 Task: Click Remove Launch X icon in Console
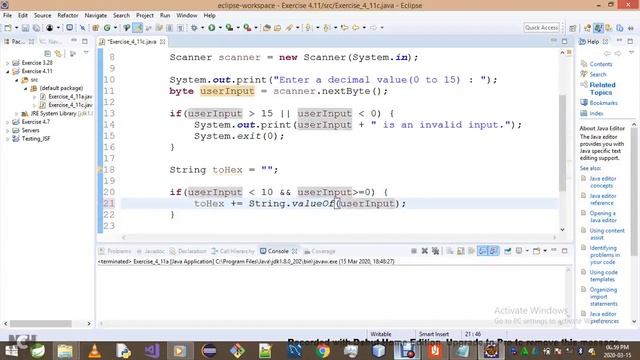[424, 251]
